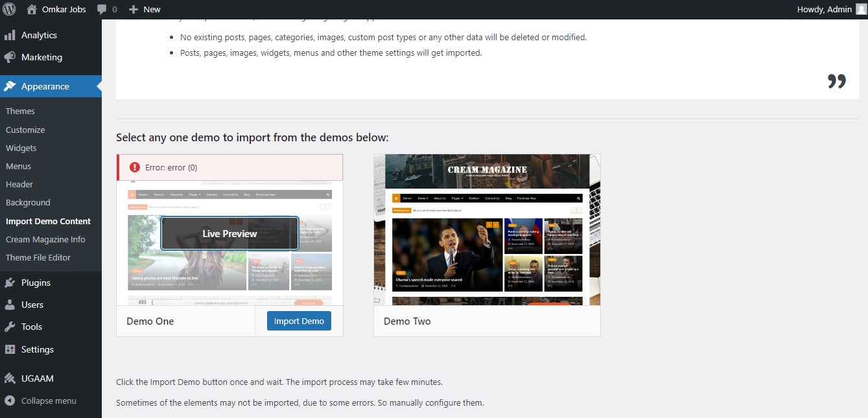
Task: Open the Omkar Jobs site home icon
Action: [32, 9]
